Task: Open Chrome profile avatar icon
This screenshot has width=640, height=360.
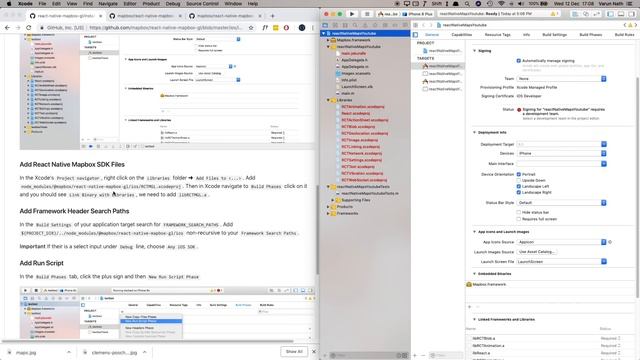Action: pos(302,28)
